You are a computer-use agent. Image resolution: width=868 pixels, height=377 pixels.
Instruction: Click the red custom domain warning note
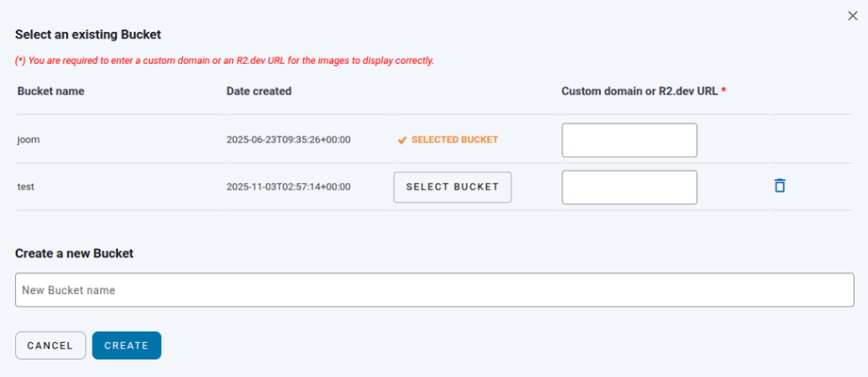[x=225, y=60]
